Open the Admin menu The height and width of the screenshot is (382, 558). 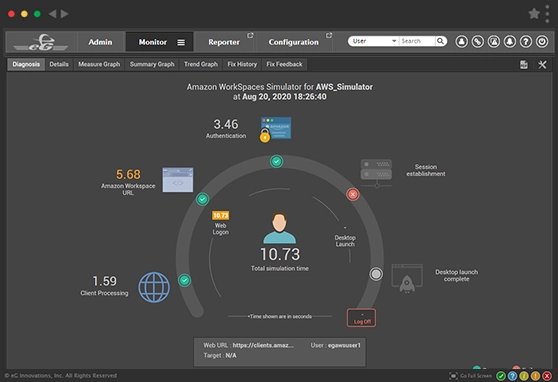click(100, 42)
